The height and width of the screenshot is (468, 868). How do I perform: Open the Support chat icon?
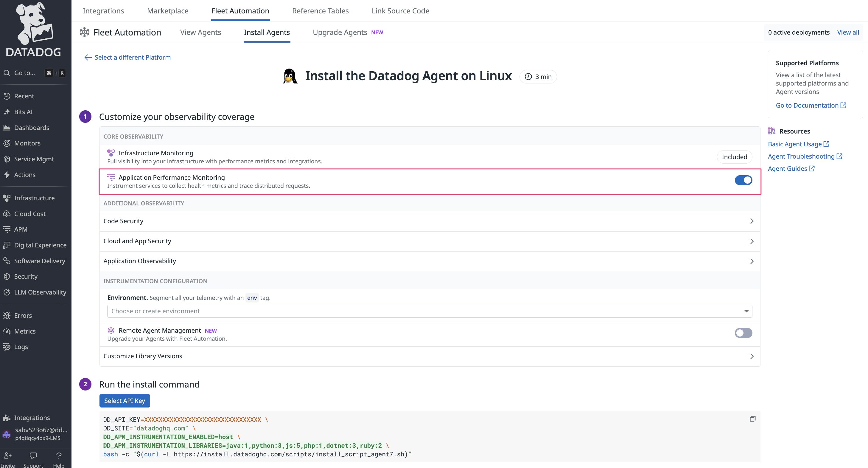click(x=33, y=455)
